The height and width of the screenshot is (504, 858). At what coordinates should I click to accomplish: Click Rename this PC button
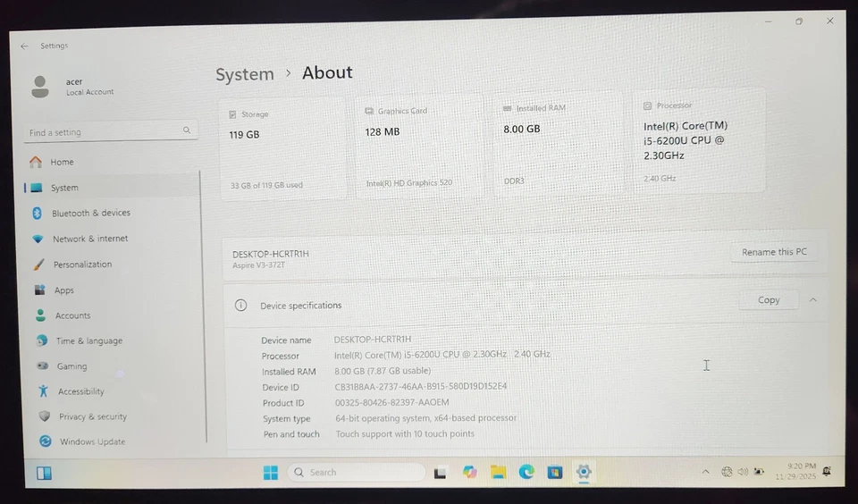pos(774,252)
